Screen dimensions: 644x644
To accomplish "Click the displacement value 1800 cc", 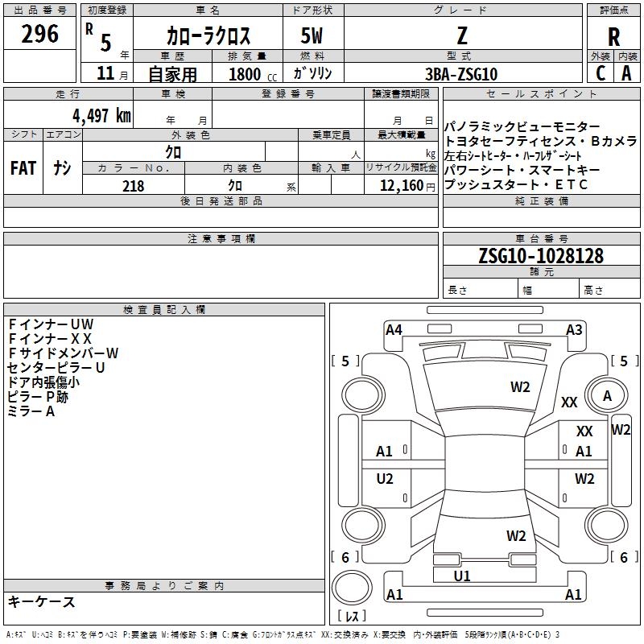I will [x=253, y=74].
